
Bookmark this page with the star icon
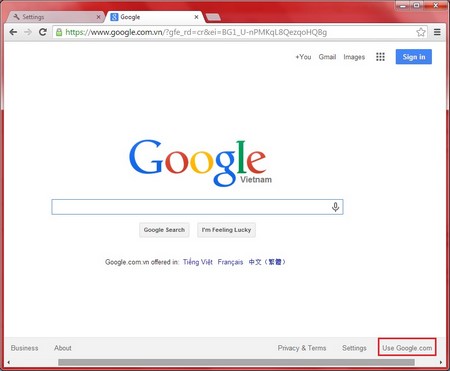coord(421,32)
